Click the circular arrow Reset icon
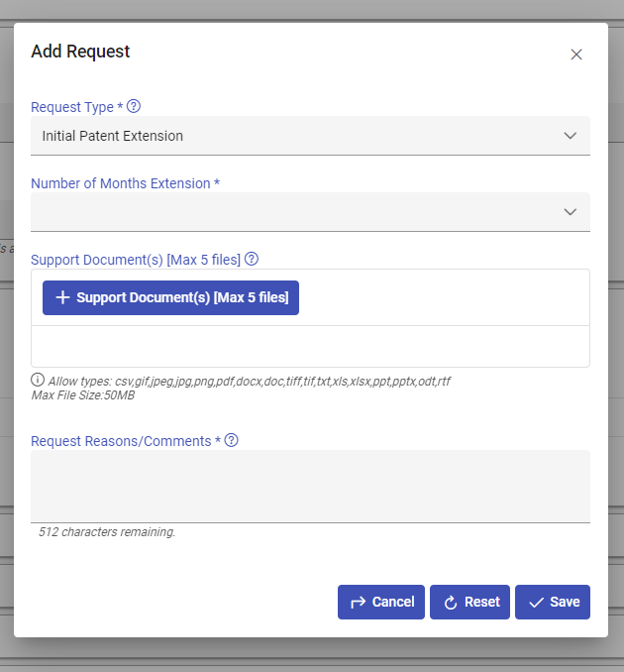This screenshot has height=672, width=624. click(450, 603)
